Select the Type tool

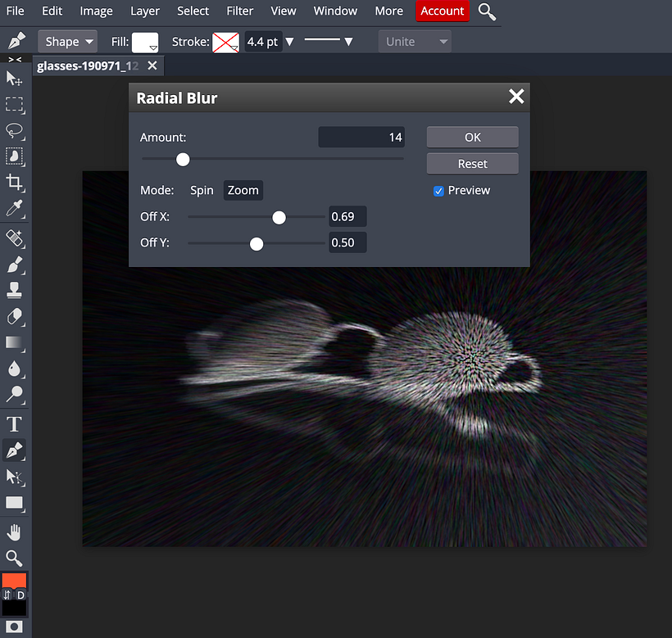(14, 424)
